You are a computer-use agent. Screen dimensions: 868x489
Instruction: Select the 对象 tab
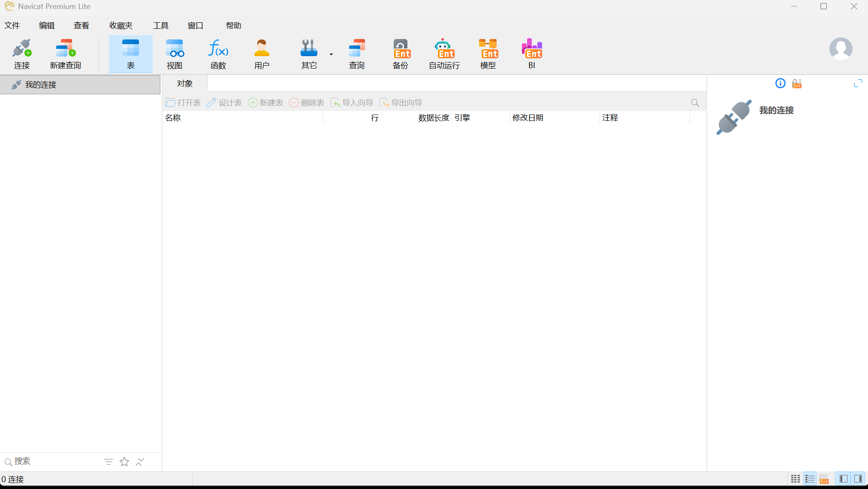pos(185,84)
